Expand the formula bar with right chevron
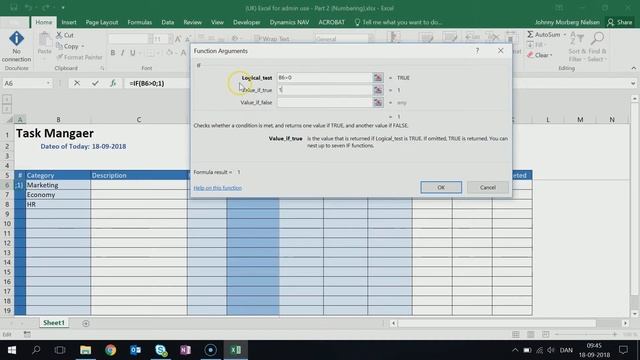Viewport: 640px width, 360px height. point(633,83)
